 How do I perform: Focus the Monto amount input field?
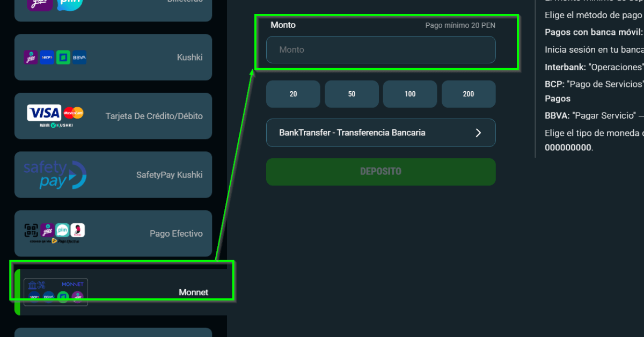380,50
